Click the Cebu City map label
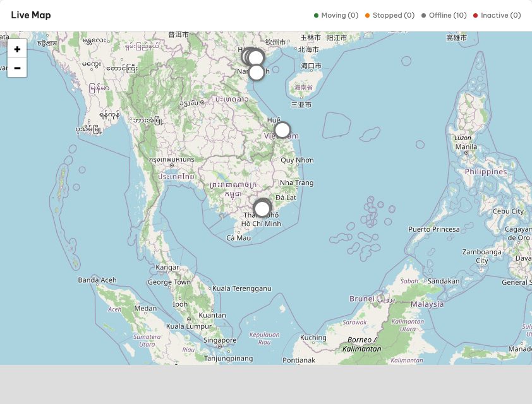Viewport: 532px width, 404px height. (x=508, y=211)
